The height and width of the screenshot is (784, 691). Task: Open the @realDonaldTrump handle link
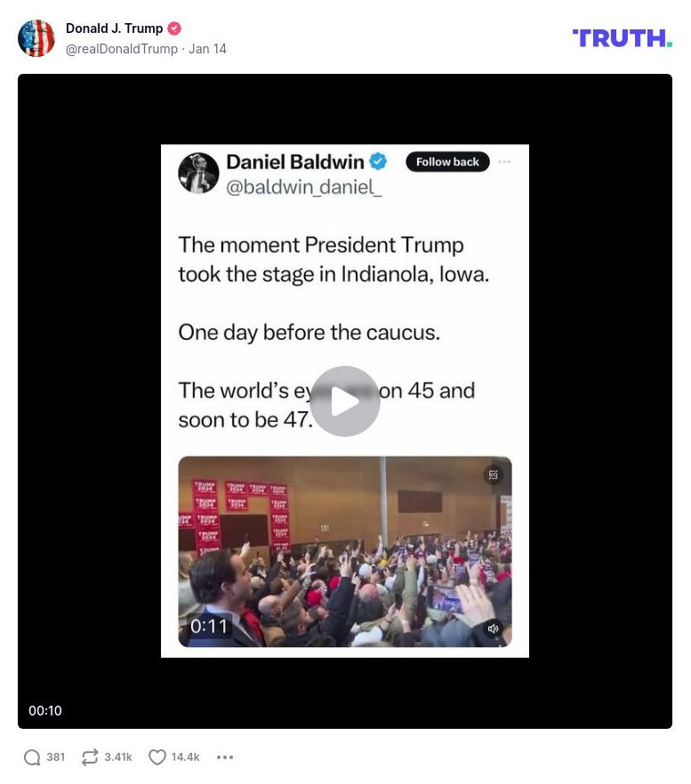(122, 49)
